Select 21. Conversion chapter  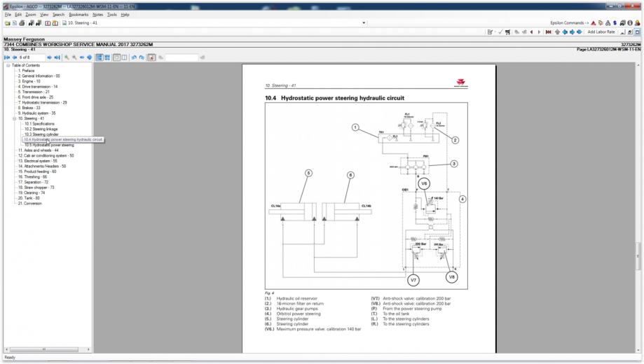tap(29, 204)
